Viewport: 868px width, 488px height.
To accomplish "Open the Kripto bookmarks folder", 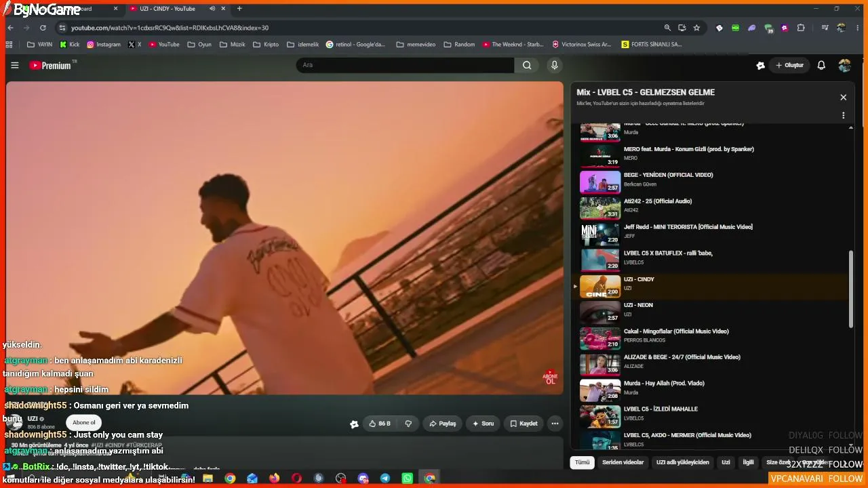I will 265,45.
